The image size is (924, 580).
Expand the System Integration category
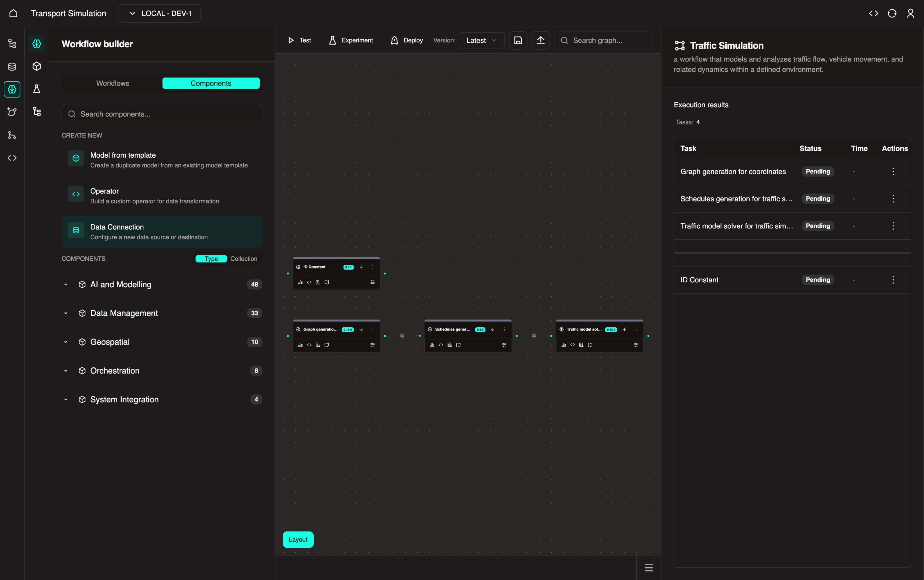coord(161,399)
